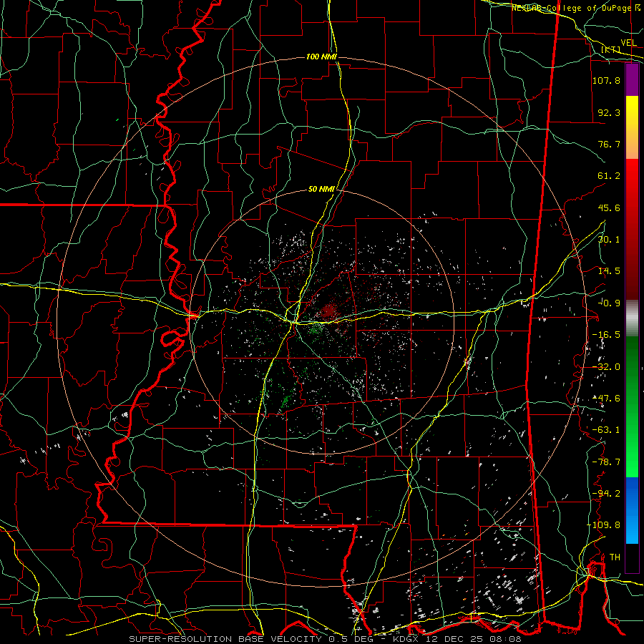Image resolution: width=644 pixels, height=644 pixels.
Task: Click the TH label on the color scale
Action: (x=615, y=557)
